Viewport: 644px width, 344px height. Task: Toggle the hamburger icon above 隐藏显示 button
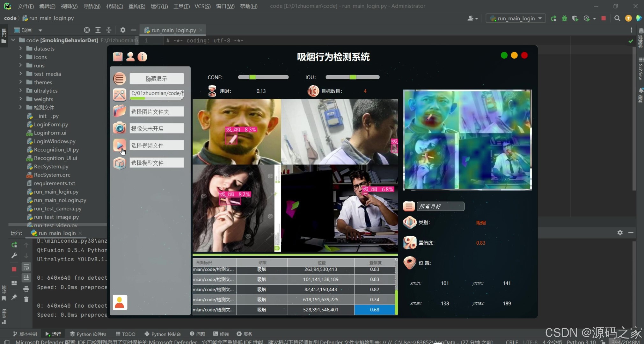point(119,78)
